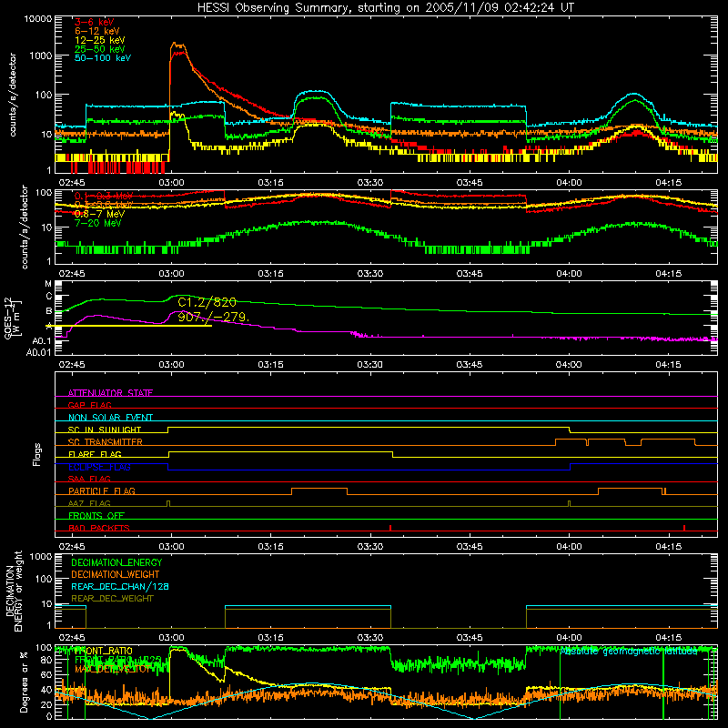This screenshot has width=728, height=728.
Task: Click the REAR_DEC_WEIGHT legend label
Action: 112,599
